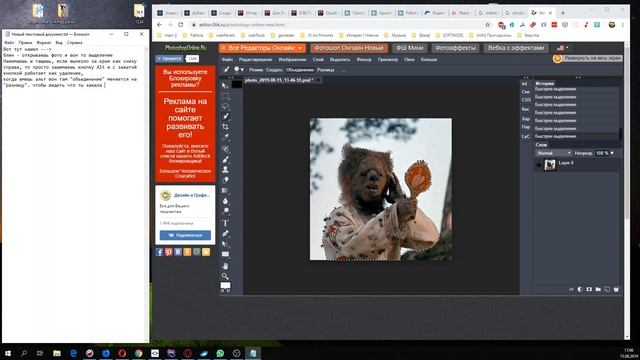Screen dimensions: 640x360
Task: Open the 'Выделить' menu
Action: pos(340,60)
